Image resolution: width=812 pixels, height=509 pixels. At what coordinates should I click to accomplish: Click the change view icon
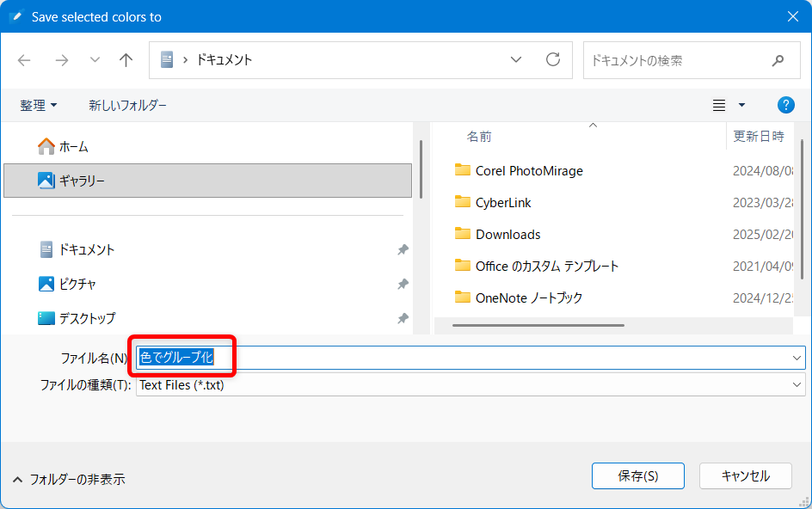click(719, 105)
